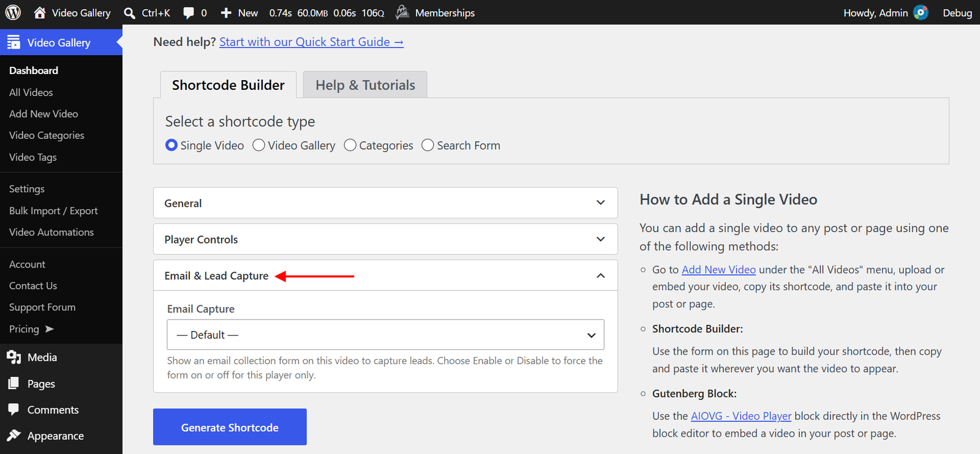Expand the Player Controls section
980x454 pixels.
tap(385, 239)
